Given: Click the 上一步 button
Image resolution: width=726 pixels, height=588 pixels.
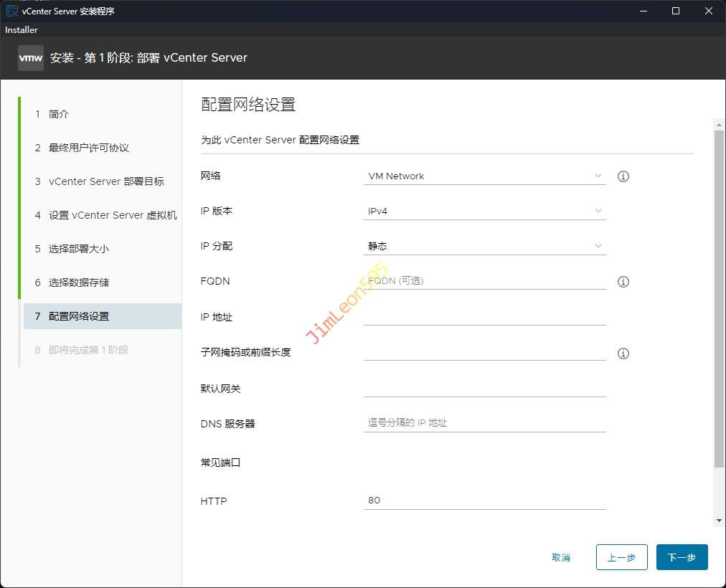Looking at the screenshot, I should 621,557.
